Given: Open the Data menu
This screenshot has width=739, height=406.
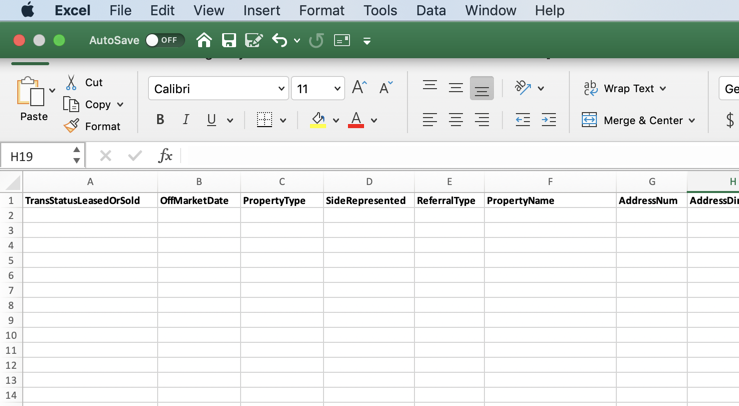Looking at the screenshot, I should click(431, 10).
